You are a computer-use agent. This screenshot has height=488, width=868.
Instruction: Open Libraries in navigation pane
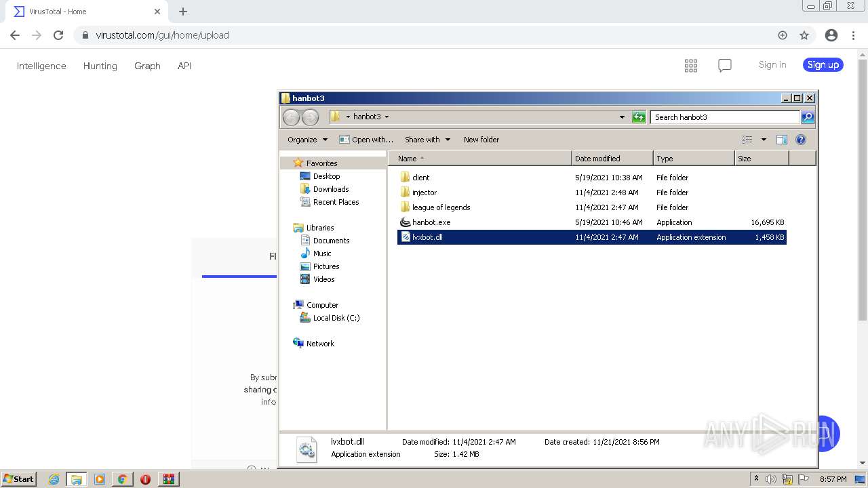coord(320,228)
